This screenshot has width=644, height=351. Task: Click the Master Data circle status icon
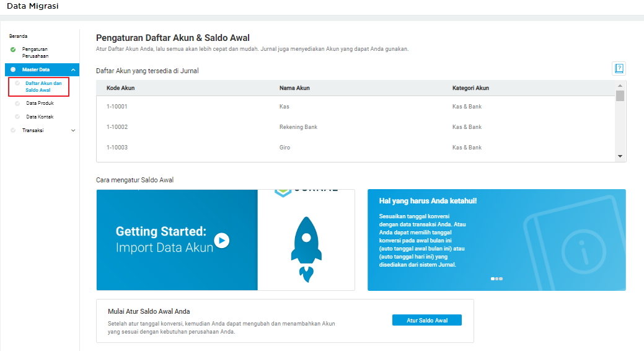pos(13,69)
